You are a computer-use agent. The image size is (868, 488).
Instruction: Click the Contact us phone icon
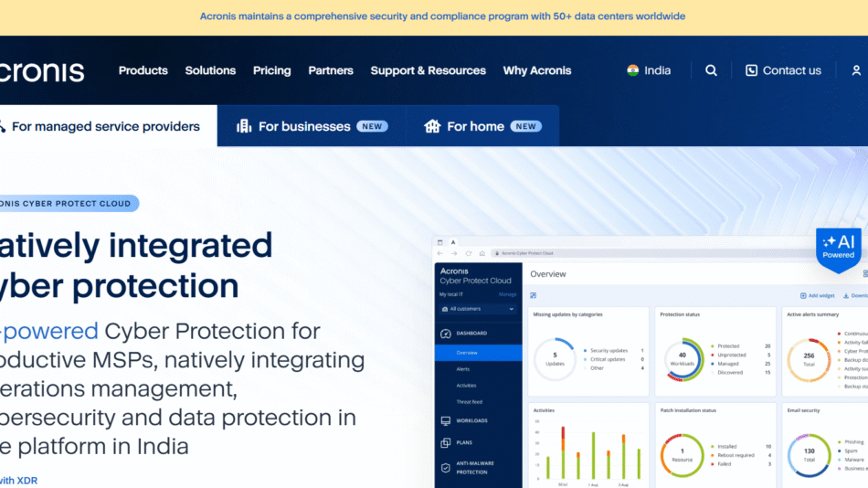(751, 70)
